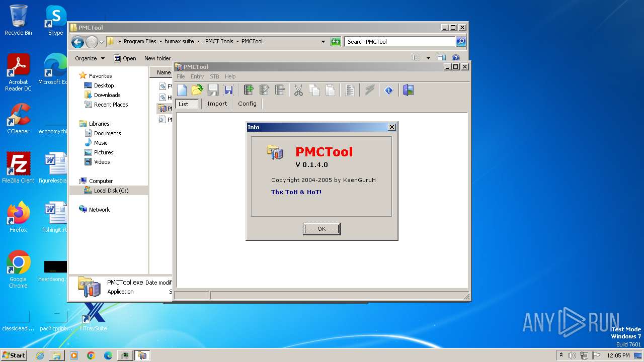Click Open button in Explorer toolbar
644x362 pixels.
coord(125,58)
